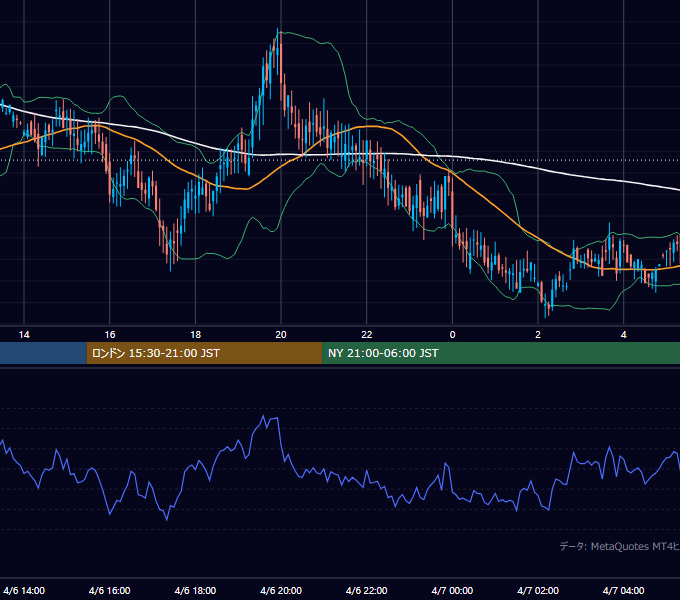Click the 4/6 14:00 date label

pos(24,590)
